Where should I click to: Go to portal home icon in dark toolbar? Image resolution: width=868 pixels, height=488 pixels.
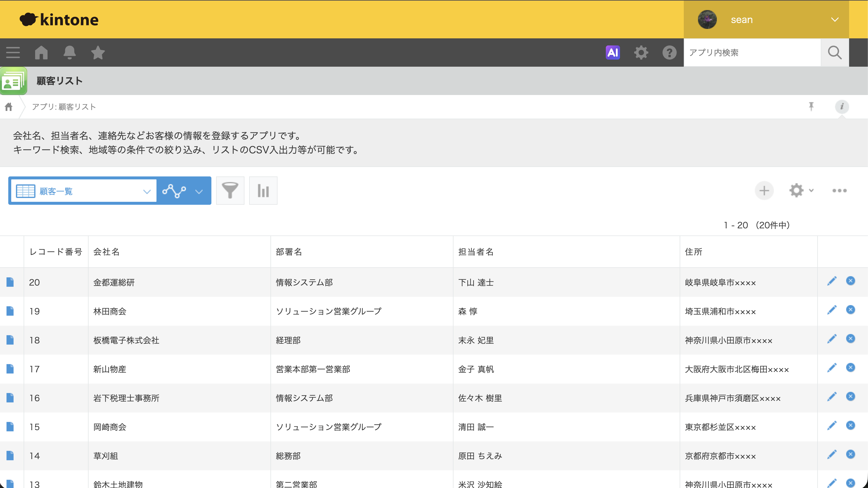coord(41,53)
